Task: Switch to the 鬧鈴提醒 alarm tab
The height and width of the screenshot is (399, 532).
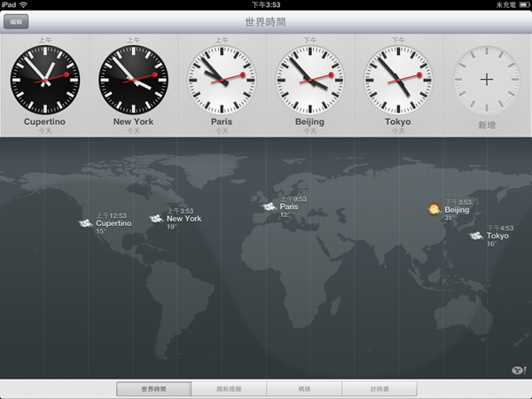Action: (229, 388)
